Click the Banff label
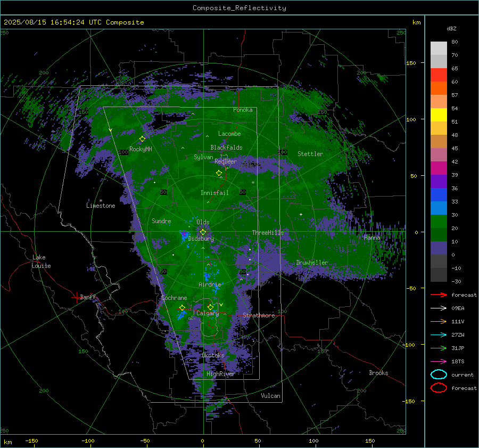Screen dimensions: 479x448 pos(88,297)
